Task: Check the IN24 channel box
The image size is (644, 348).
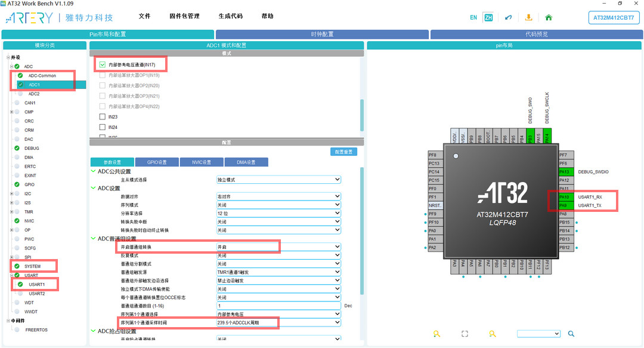Action: pyautogui.click(x=103, y=127)
